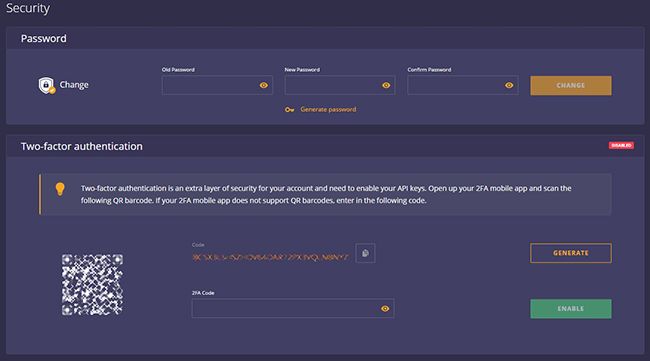Focus the New Password field

pos(340,85)
